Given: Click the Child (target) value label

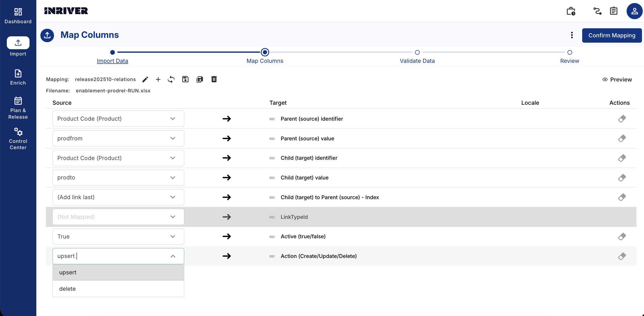Looking at the screenshot, I should pos(305,178).
